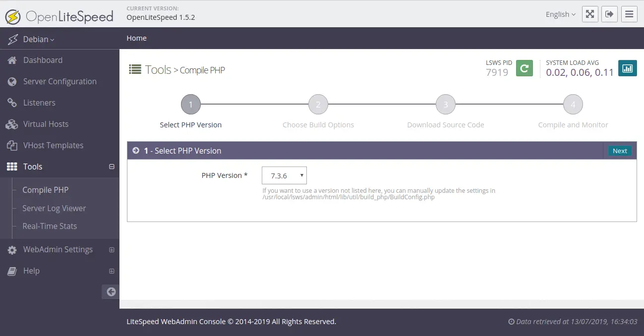Expand the WebAdmin Settings menu
The image size is (644, 336).
tap(112, 250)
